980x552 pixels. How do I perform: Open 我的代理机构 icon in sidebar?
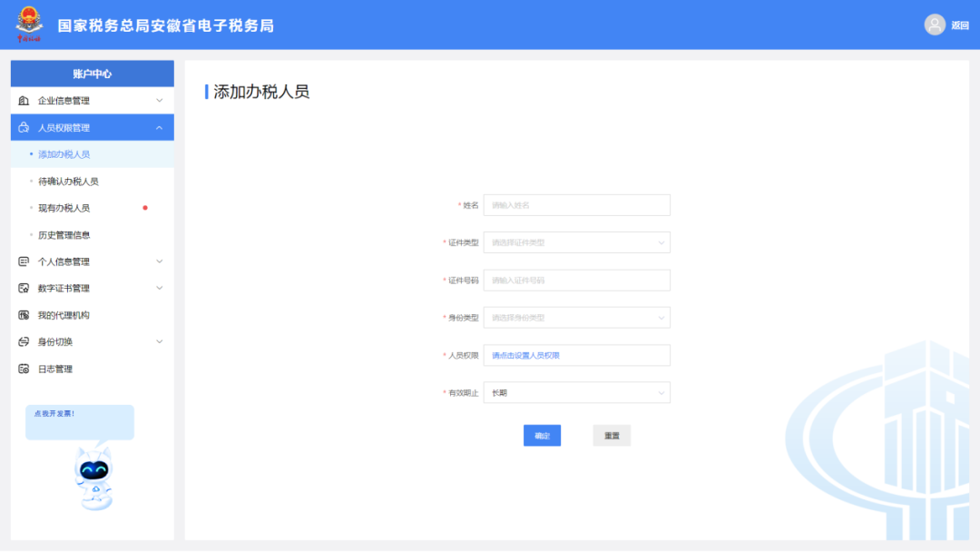pos(24,315)
